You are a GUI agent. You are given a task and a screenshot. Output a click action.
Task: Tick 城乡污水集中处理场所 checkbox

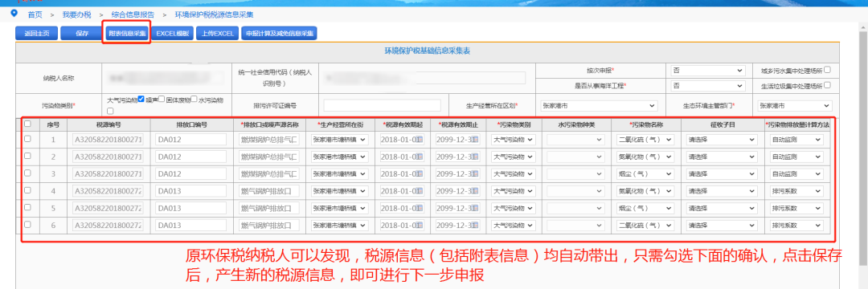[828, 70]
